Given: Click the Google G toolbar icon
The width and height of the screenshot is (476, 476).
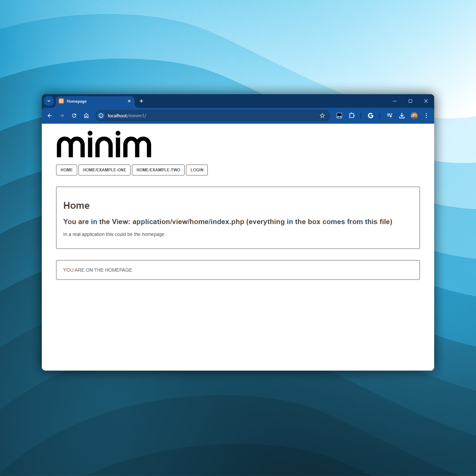Looking at the screenshot, I should 371,116.
